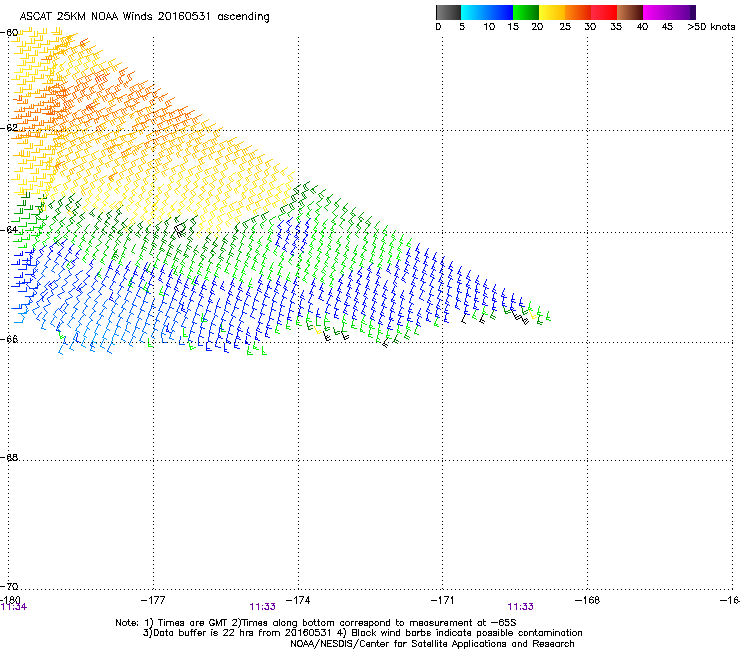740x650 pixels.
Task: Select the '15' legend scale label
Action: (513, 27)
